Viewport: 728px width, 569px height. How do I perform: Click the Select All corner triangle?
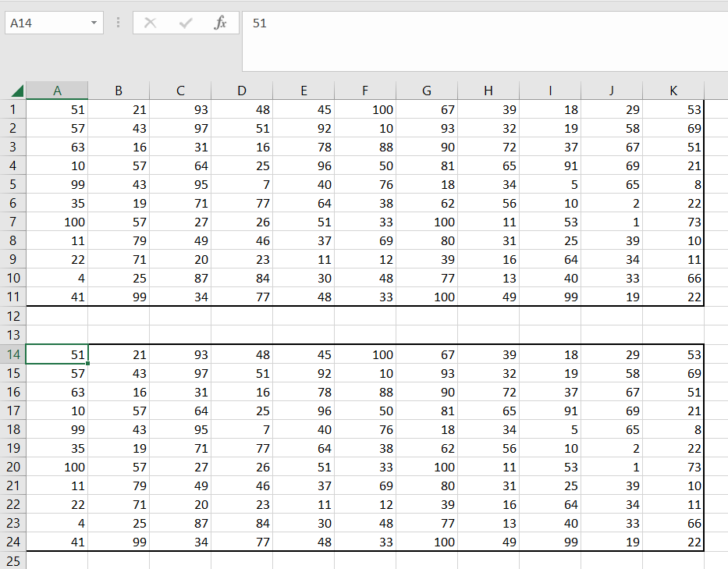tap(13, 91)
